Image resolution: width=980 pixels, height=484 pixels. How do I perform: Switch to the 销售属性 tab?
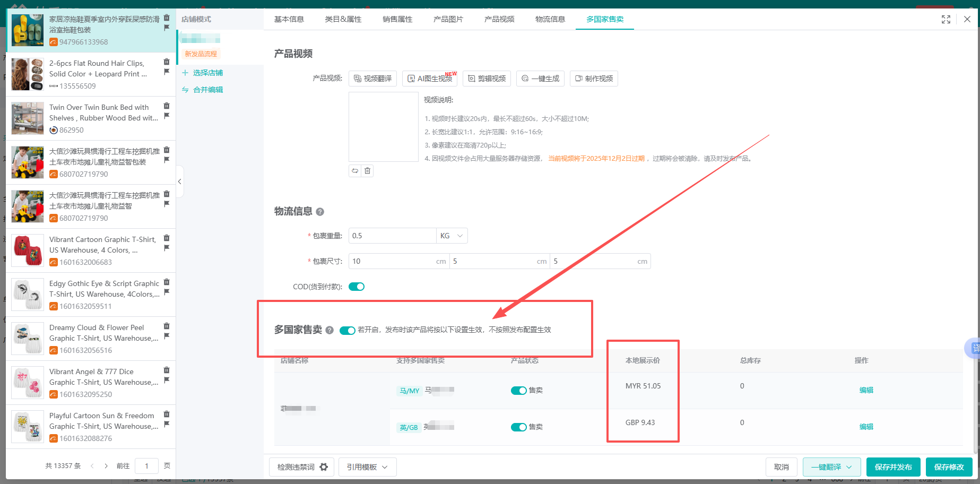[397, 19]
